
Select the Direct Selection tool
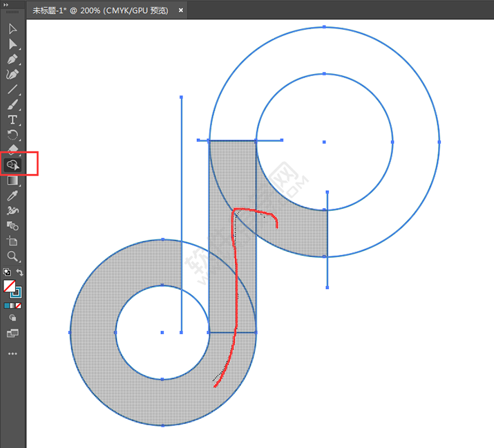[12, 44]
